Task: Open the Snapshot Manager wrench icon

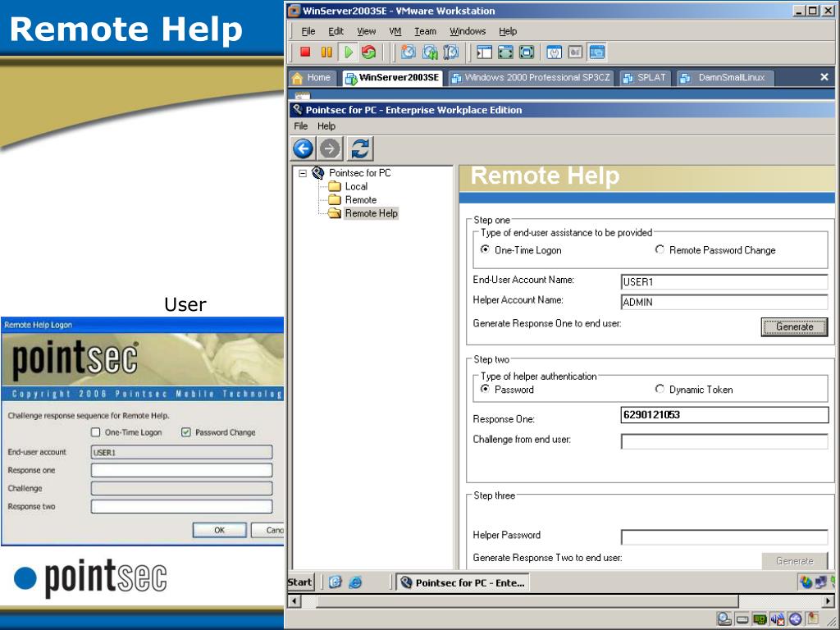Action: [451, 52]
